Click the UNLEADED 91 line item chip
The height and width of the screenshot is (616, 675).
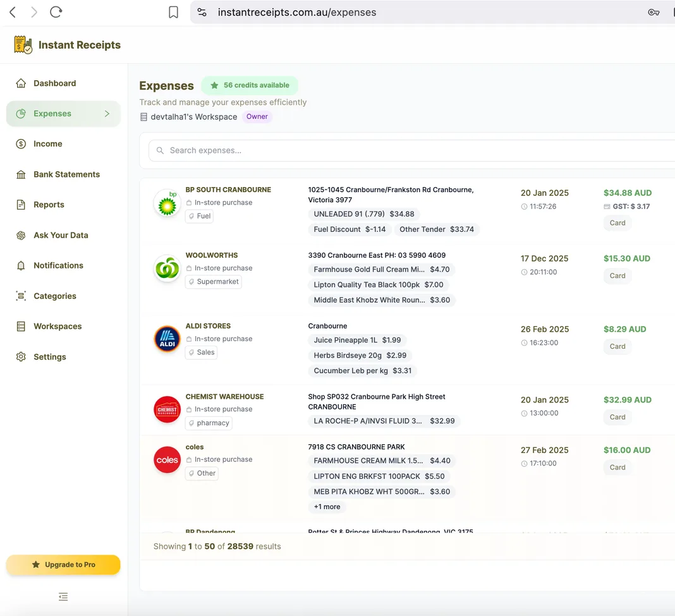(x=364, y=214)
